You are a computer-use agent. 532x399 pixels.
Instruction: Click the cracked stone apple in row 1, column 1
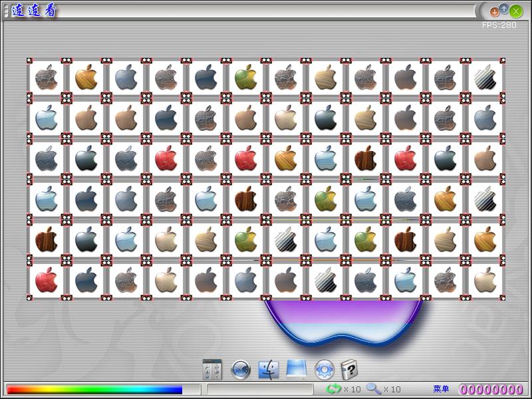coord(46,77)
